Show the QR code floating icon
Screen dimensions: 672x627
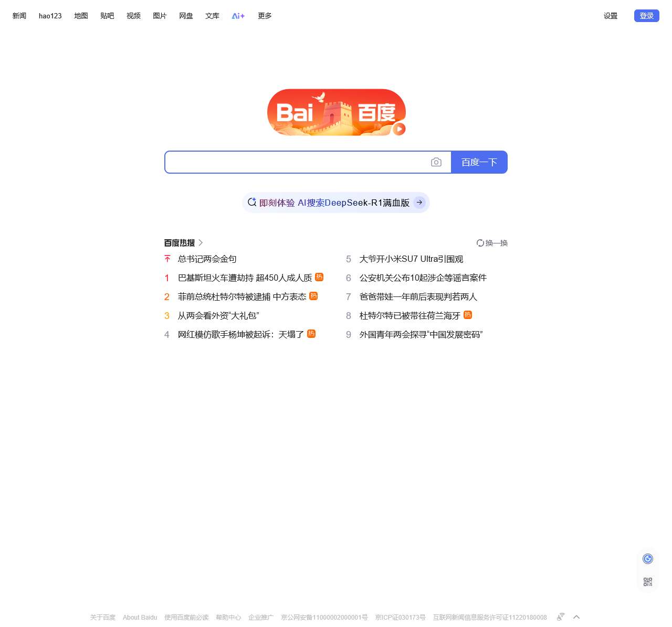click(x=648, y=582)
